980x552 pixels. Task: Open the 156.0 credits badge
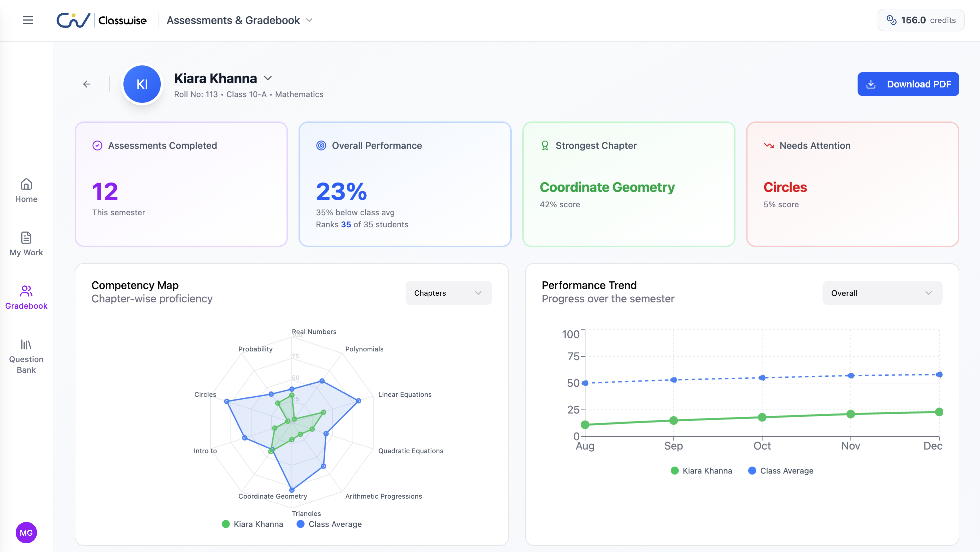(x=921, y=20)
